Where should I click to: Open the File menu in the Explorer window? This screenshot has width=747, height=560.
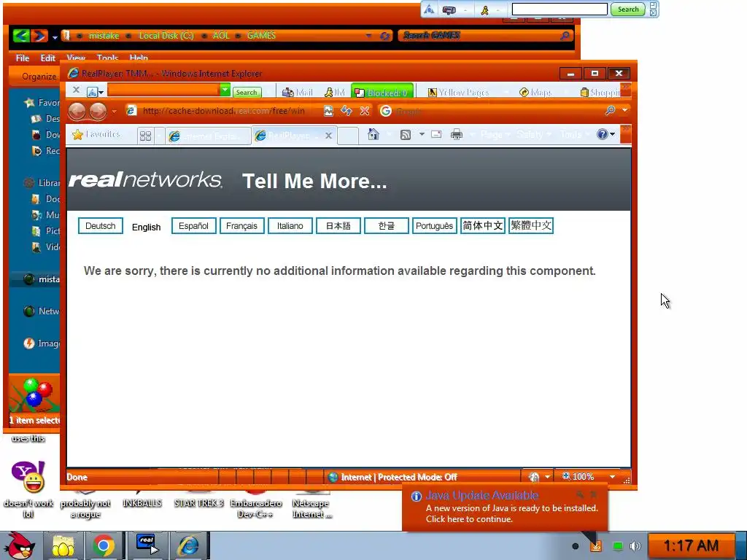23,58
